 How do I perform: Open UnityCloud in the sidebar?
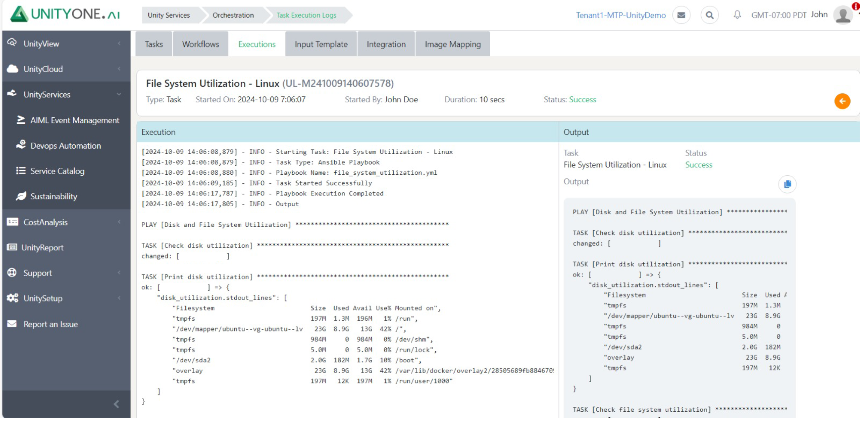43,69
